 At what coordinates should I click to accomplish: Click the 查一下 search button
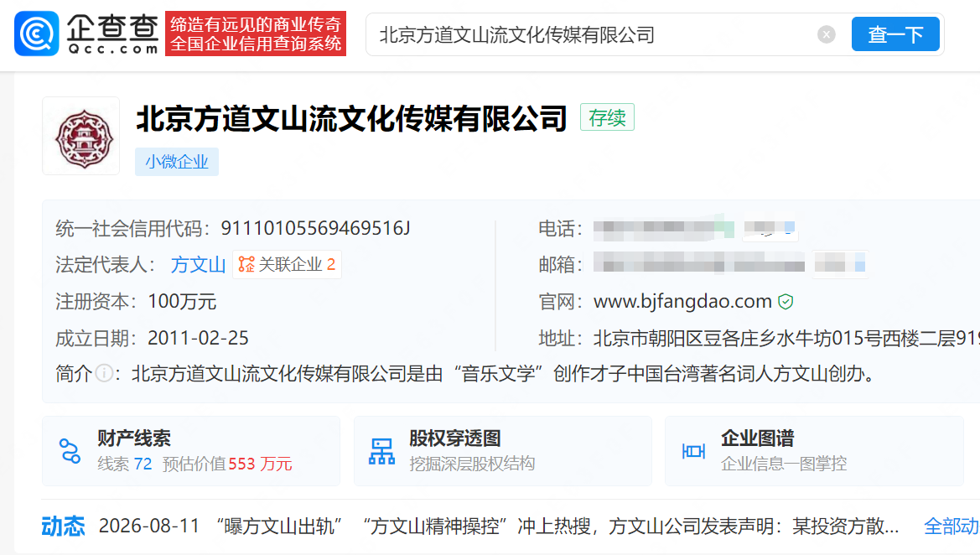coord(895,34)
